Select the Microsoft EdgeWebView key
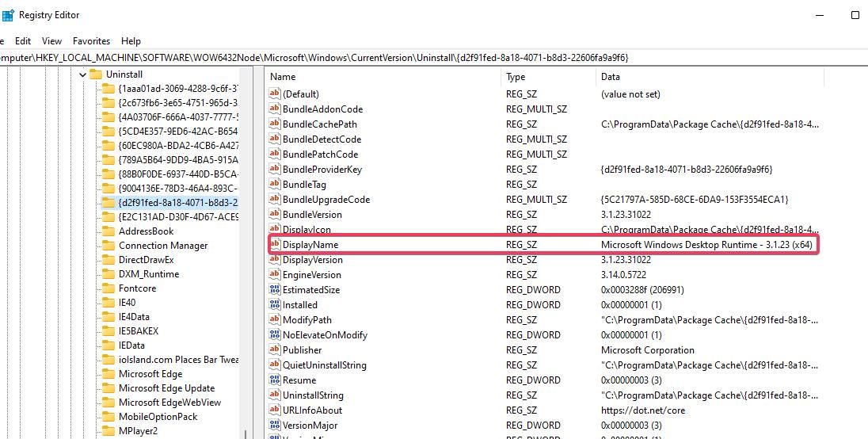Image resolution: width=868 pixels, height=439 pixels. coord(169,403)
